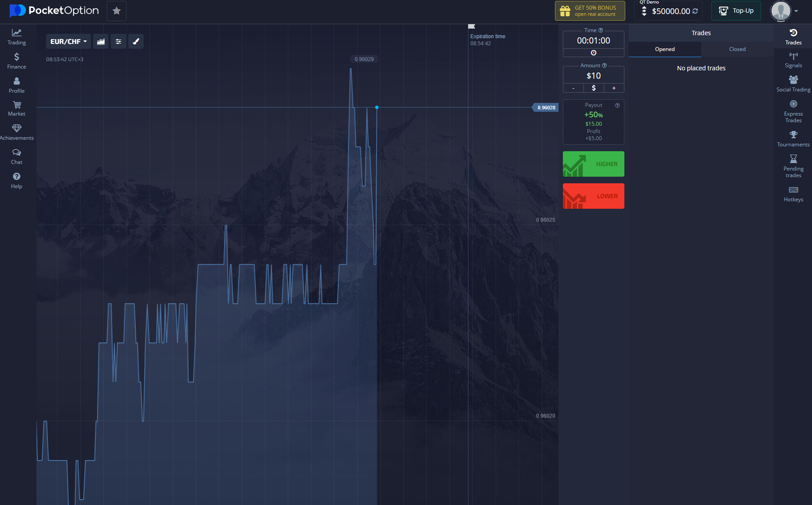Open the Signals panel

793,60
